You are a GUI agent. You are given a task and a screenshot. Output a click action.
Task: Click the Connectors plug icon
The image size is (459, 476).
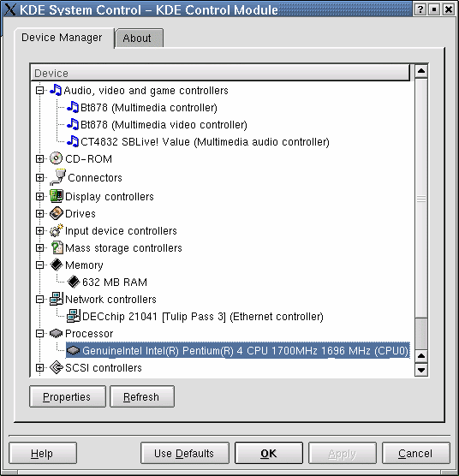pyautogui.click(x=57, y=177)
